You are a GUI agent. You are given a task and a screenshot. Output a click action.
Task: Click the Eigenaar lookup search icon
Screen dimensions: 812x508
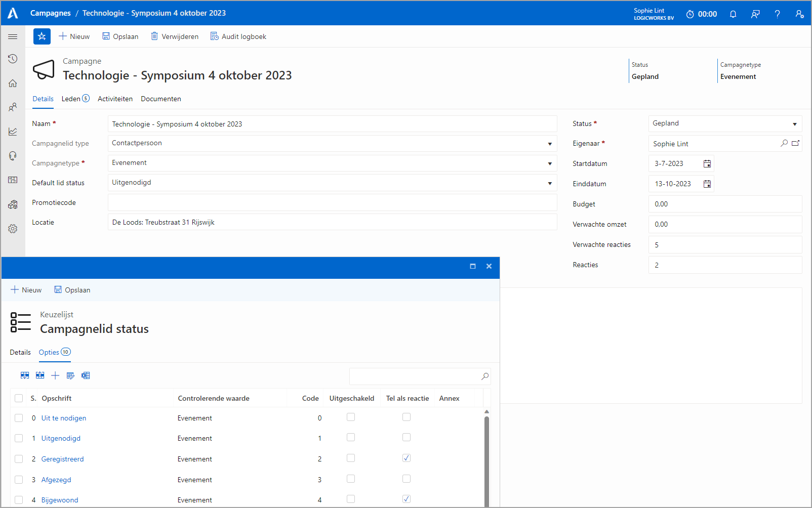[784, 144]
